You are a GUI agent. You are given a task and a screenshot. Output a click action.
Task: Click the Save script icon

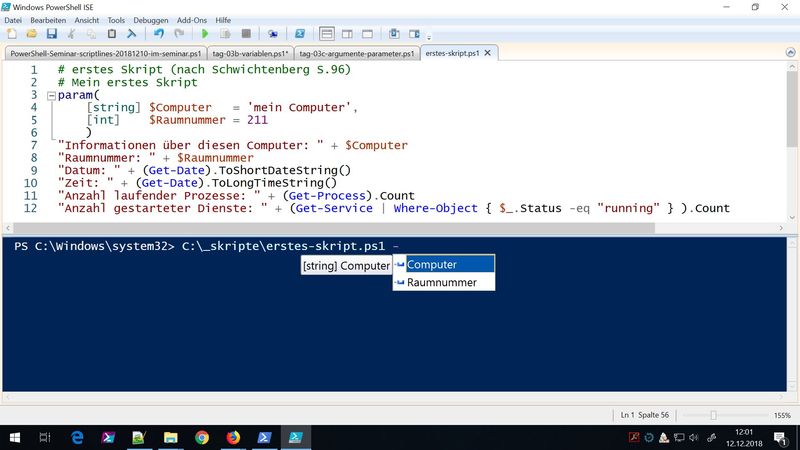click(50, 34)
